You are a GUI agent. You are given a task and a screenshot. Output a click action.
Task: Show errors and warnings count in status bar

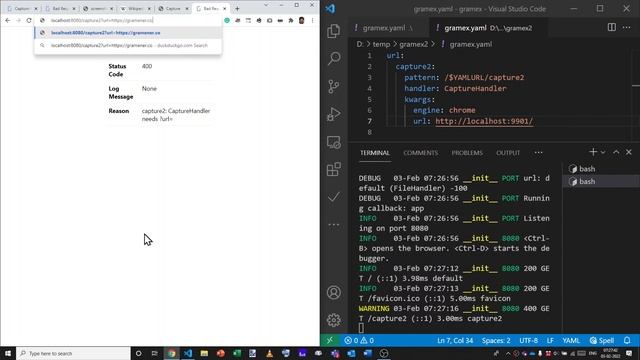[x=359, y=340]
